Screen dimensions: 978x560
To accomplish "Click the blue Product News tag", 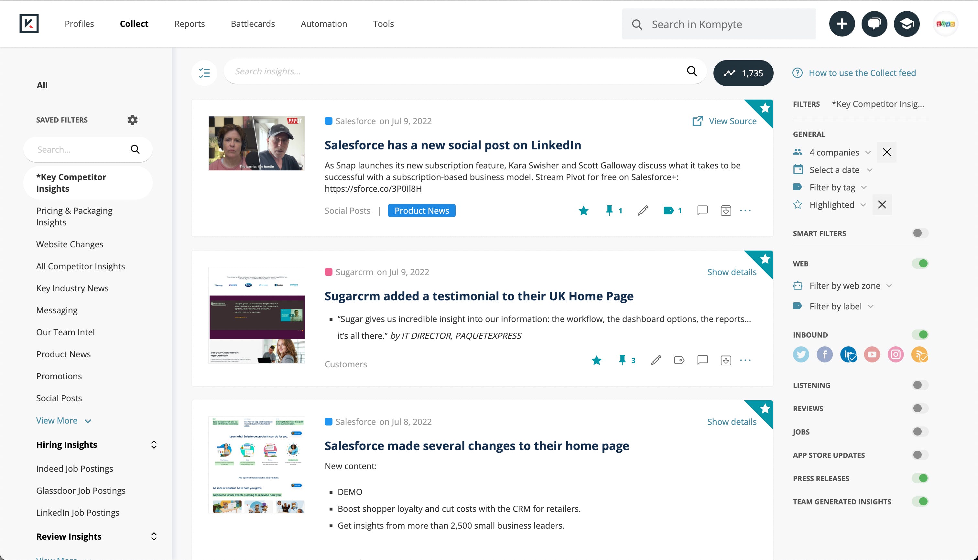I will (x=421, y=210).
